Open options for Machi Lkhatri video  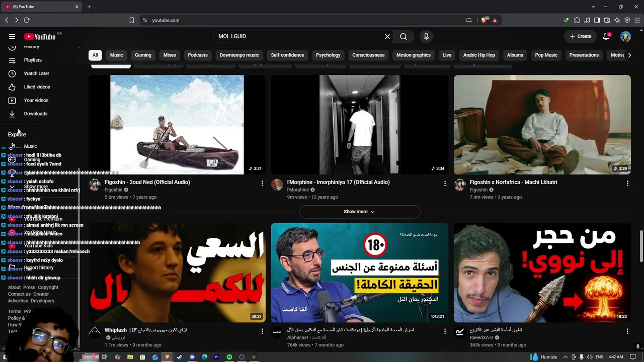627,184
